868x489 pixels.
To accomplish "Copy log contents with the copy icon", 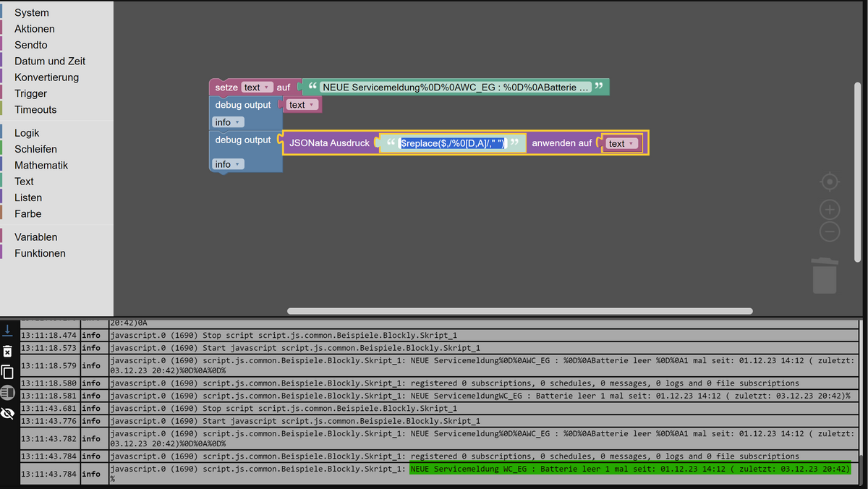I will (7, 373).
